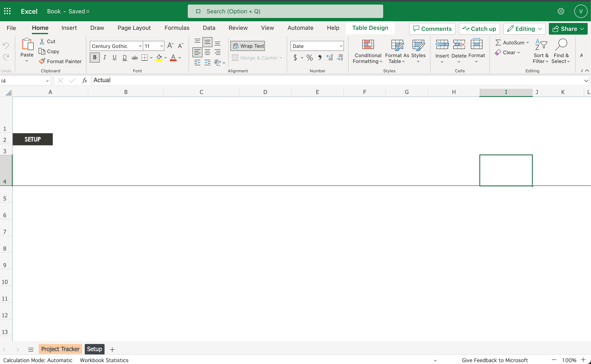The height and width of the screenshot is (364, 591).
Task: Toggle align left
Action: coord(197,52)
